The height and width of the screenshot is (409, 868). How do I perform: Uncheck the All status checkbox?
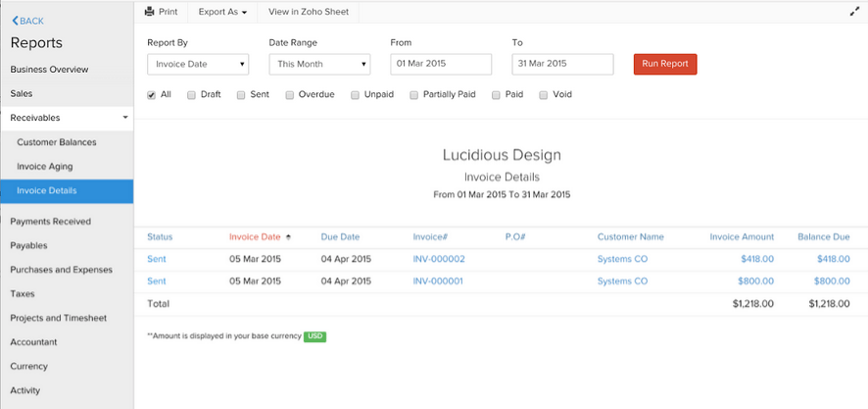(151, 95)
